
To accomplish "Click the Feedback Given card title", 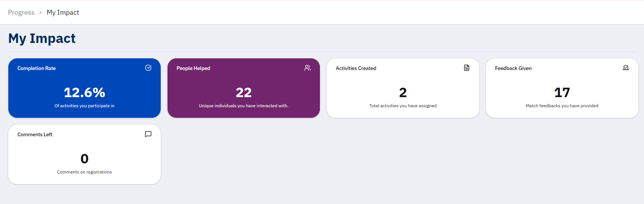I will pyautogui.click(x=513, y=68).
